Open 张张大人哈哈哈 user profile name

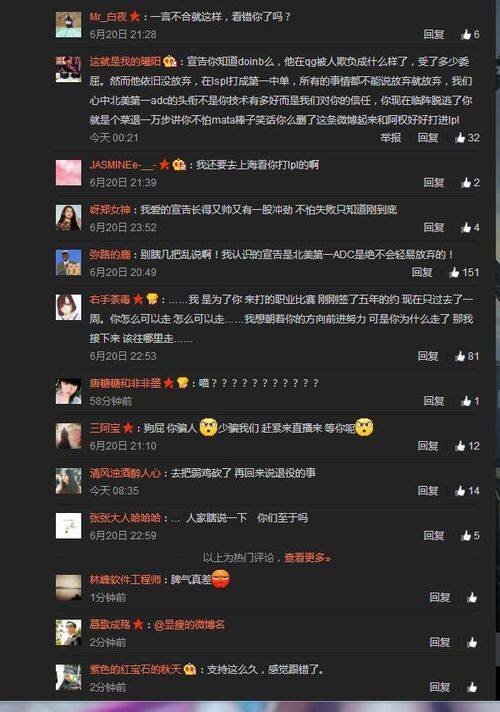(x=124, y=518)
